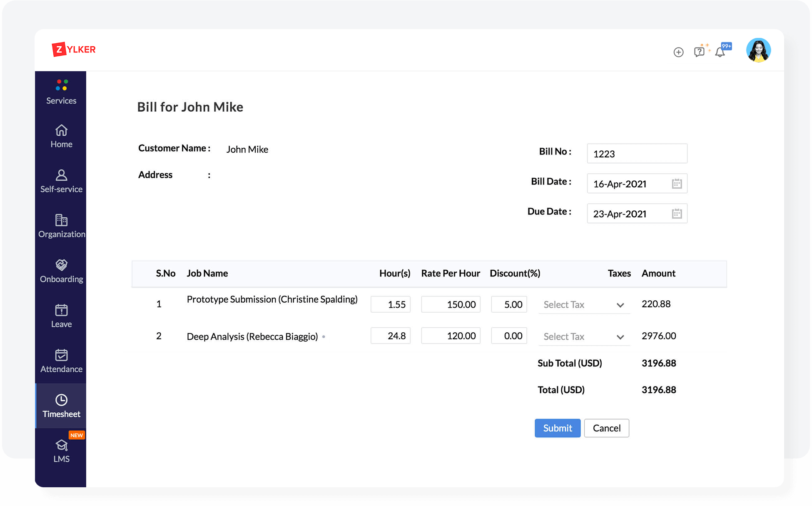Open the Bill Date calendar picker
Image resolution: width=812 pixels, height=506 pixels.
(x=677, y=184)
